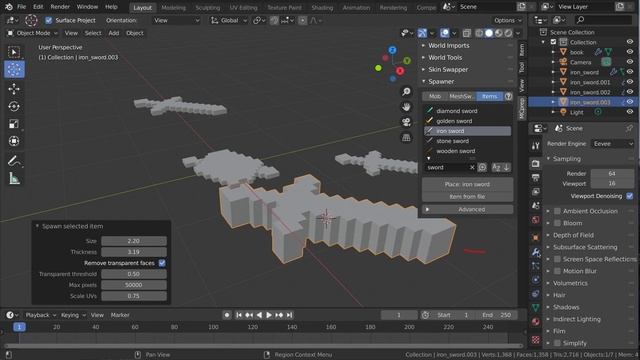Open the Object Data green triangle tab
Viewport: 640px width, 360px height.
(536, 307)
